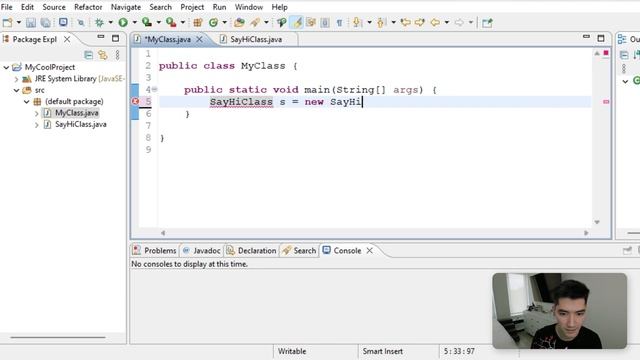Expand the JRE System Library node
The height and width of the screenshot is (360, 640).
pyautogui.click(x=16, y=79)
